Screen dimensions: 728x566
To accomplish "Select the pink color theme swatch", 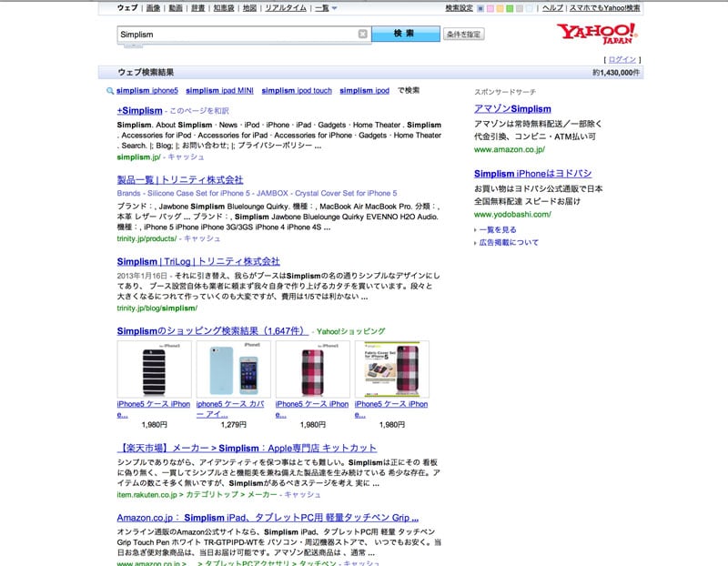I will click(x=490, y=8).
